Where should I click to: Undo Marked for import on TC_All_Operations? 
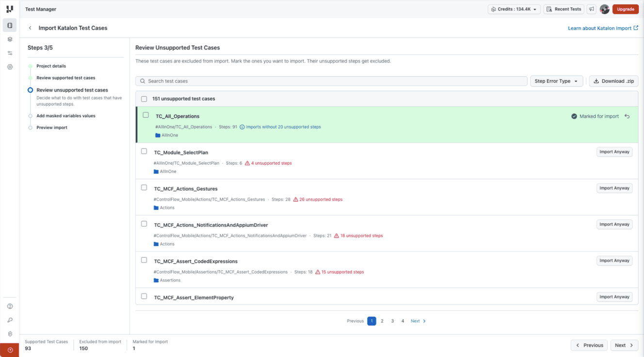coord(627,116)
